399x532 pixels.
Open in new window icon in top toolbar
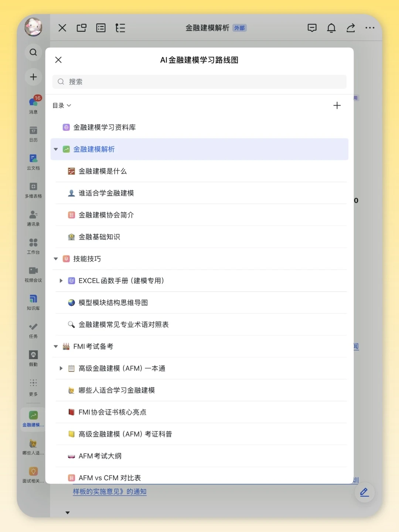click(x=82, y=28)
